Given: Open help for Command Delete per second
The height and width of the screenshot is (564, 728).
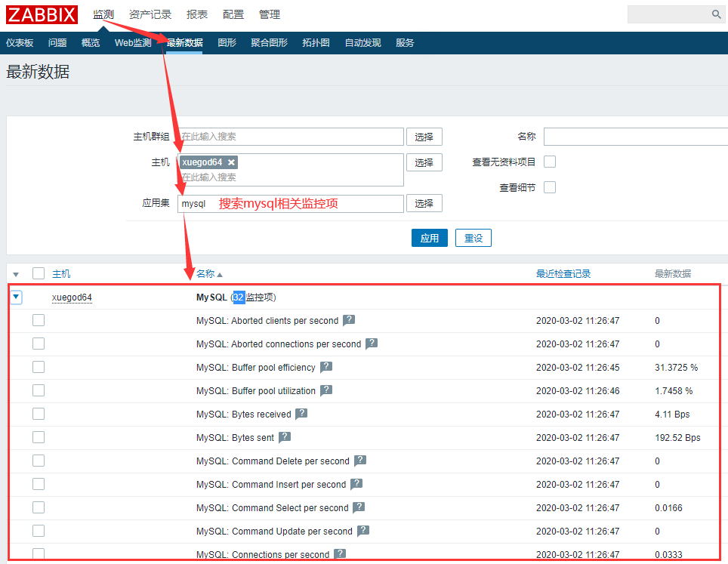Looking at the screenshot, I should point(360,460).
